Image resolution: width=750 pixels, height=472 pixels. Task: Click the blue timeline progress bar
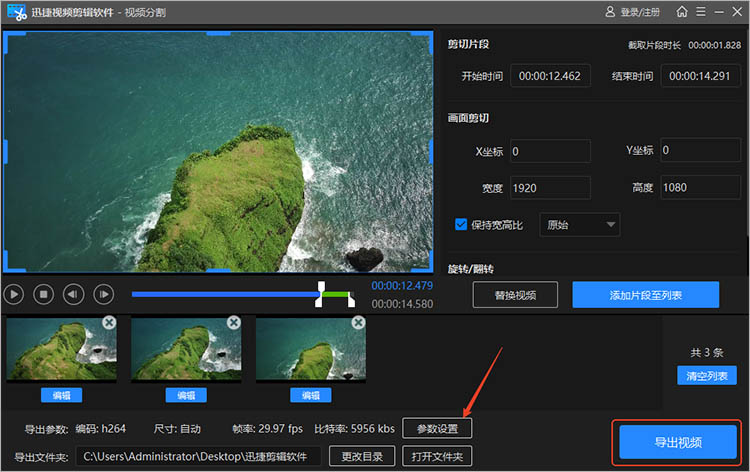point(225,295)
